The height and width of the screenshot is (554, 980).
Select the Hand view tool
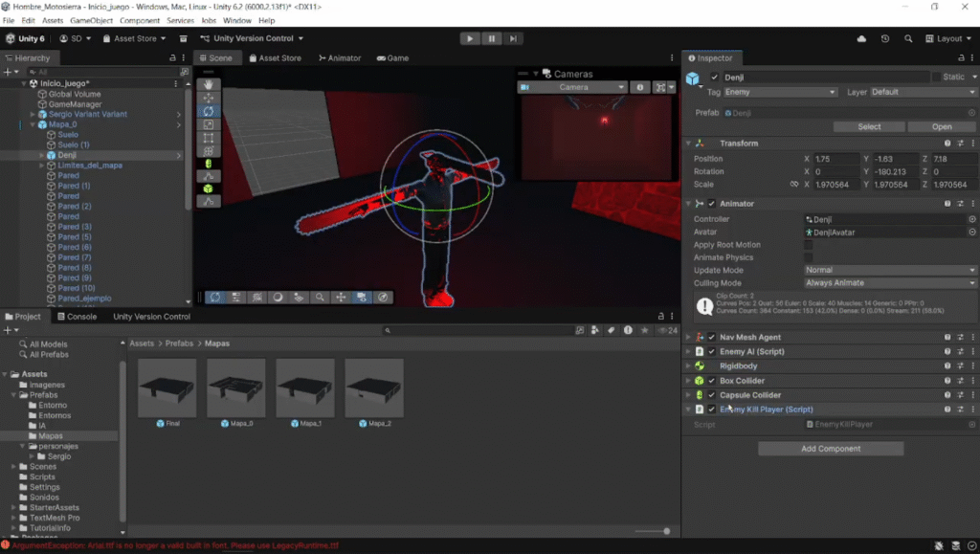click(210, 84)
